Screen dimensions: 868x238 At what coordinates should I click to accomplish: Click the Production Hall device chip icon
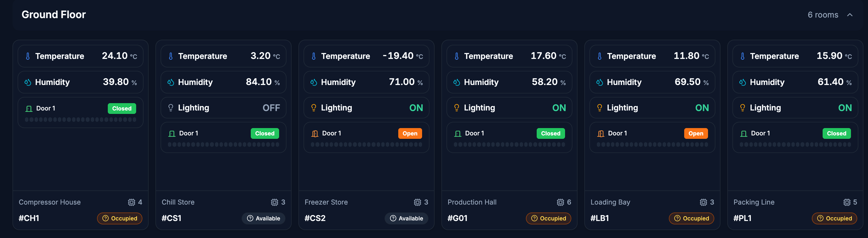tap(560, 202)
